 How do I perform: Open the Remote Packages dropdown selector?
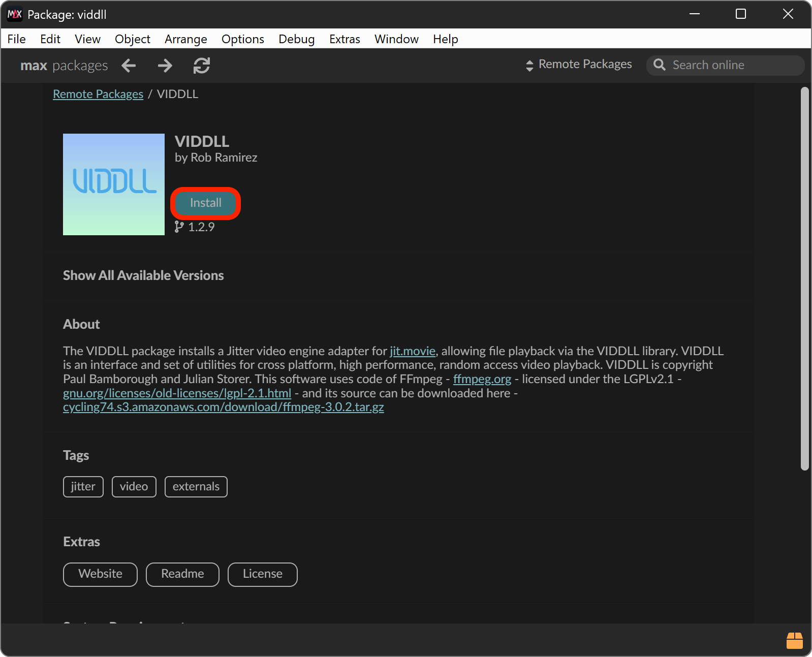pos(579,65)
